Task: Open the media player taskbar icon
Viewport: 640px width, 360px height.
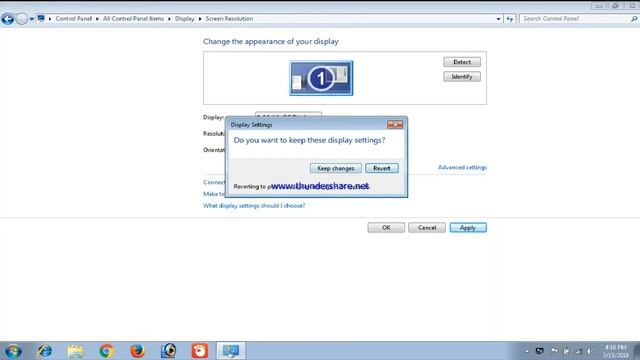Action: (169, 351)
